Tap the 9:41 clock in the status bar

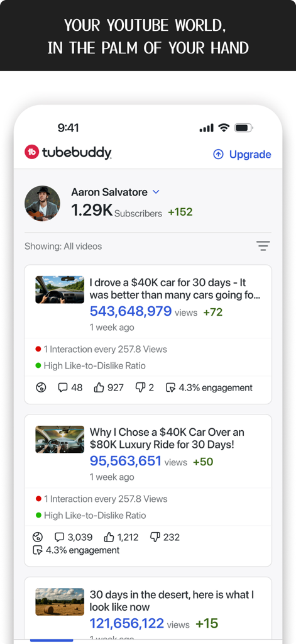68,128
